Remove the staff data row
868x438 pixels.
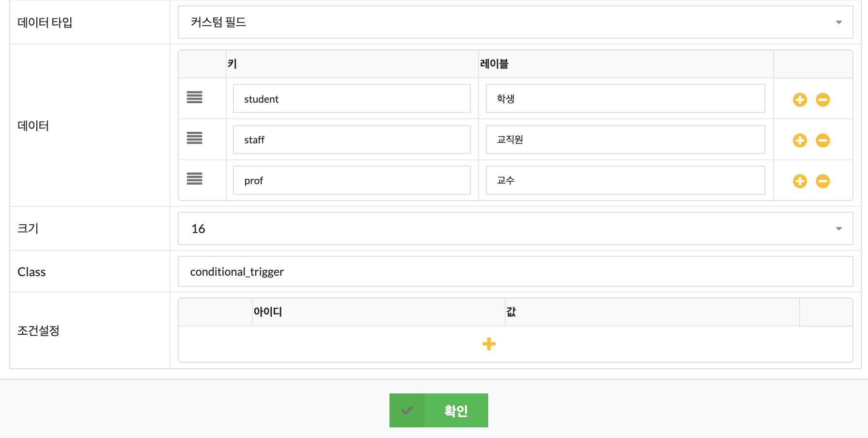coord(822,141)
